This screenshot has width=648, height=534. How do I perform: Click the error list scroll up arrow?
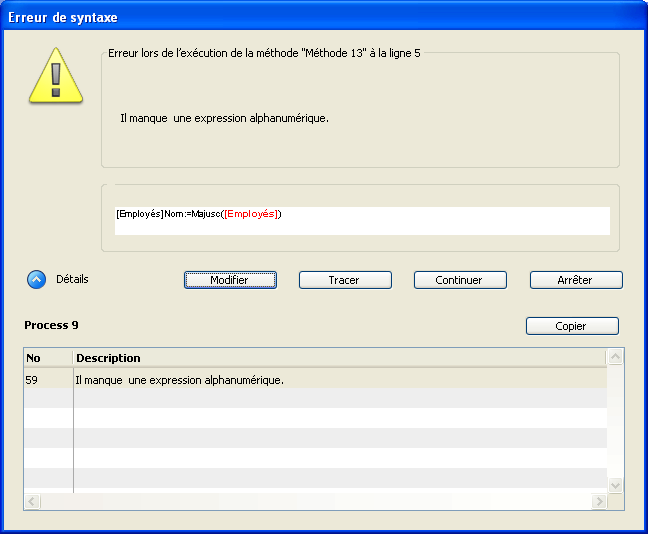tap(616, 357)
